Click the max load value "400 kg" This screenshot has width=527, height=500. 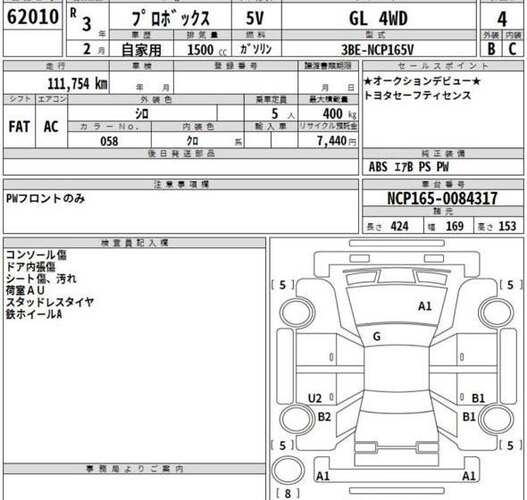coord(339,114)
